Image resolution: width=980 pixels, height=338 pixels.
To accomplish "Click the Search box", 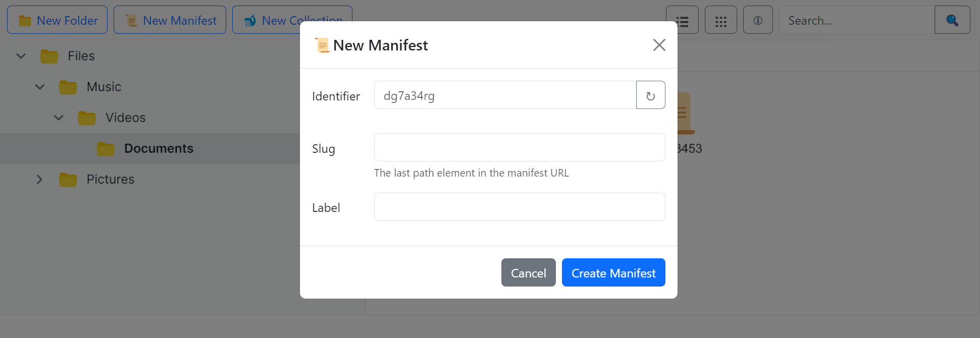I will [857, 20].
